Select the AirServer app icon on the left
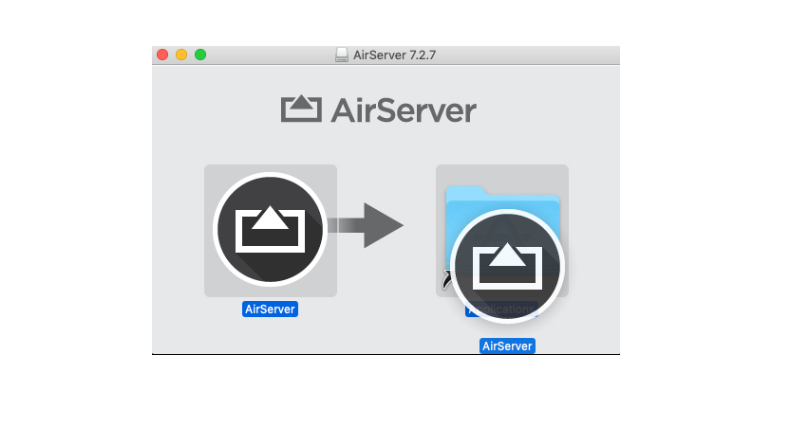 point(270,229)
